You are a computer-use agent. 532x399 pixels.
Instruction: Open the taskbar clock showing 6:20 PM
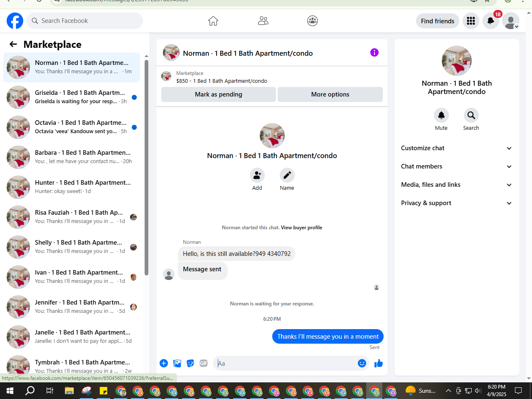pos(497,391)
